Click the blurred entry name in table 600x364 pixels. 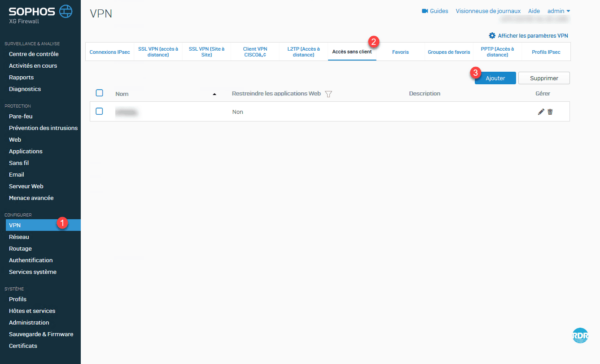[x=127, y=112]
